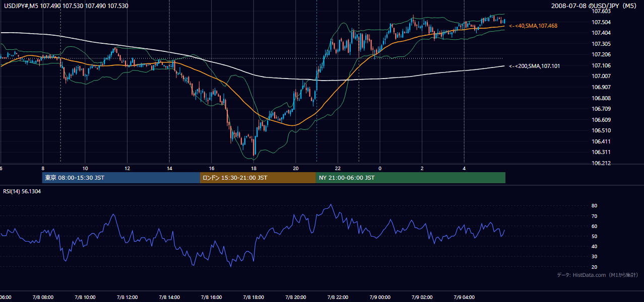Click hour tick 22 beneath the price chart
The image size is (644, 302).
tap(338, 168)
